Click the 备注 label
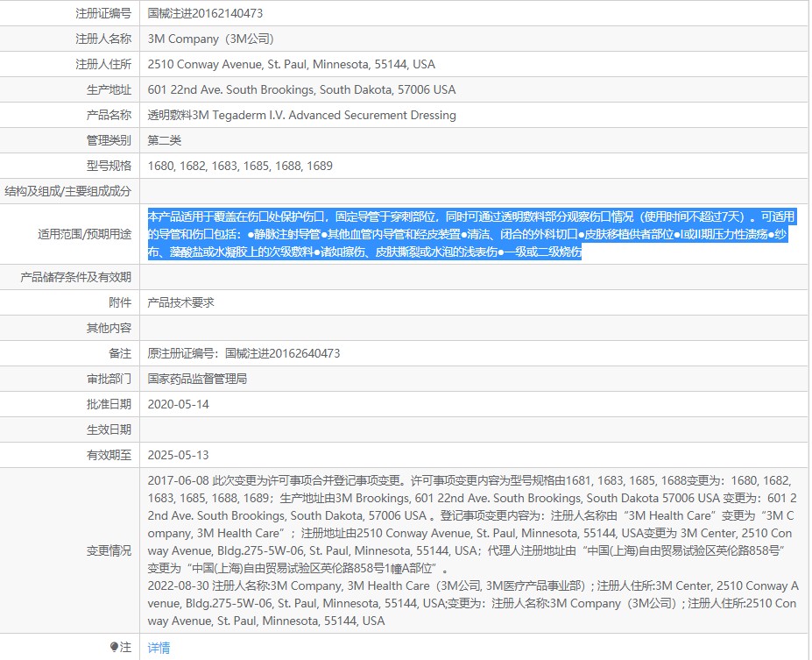 pyautogui.click(x=120, y=353)
